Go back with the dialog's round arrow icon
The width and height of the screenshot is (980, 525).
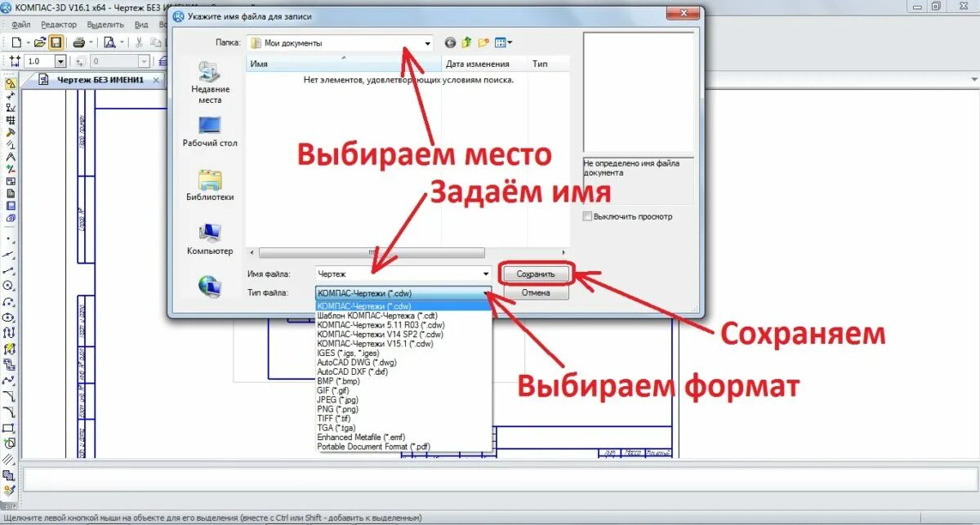pyautogui.click(x=450, y=42)
